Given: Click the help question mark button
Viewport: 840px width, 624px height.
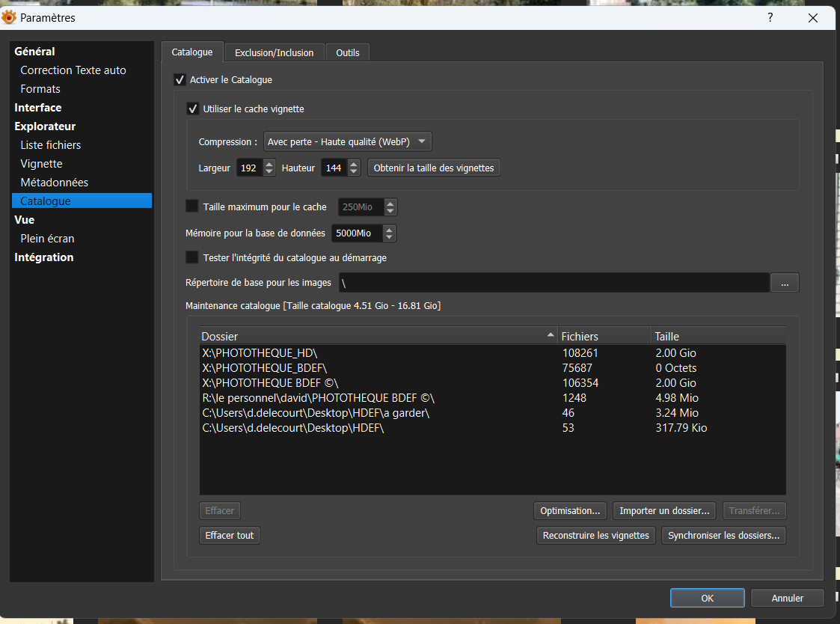Looking at the screenshot, I should tap(770, 17).
